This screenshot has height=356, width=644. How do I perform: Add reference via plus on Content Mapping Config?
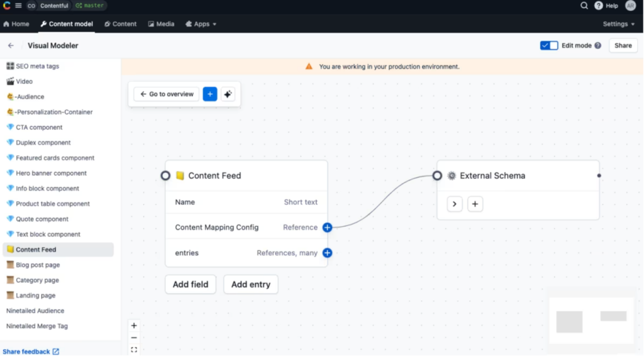coord(327,228)
